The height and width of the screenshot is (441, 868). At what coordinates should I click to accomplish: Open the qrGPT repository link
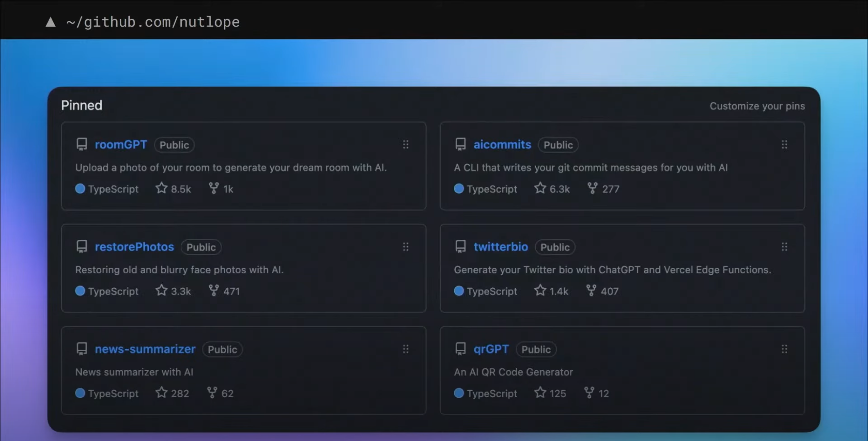(x=491, y=349)
